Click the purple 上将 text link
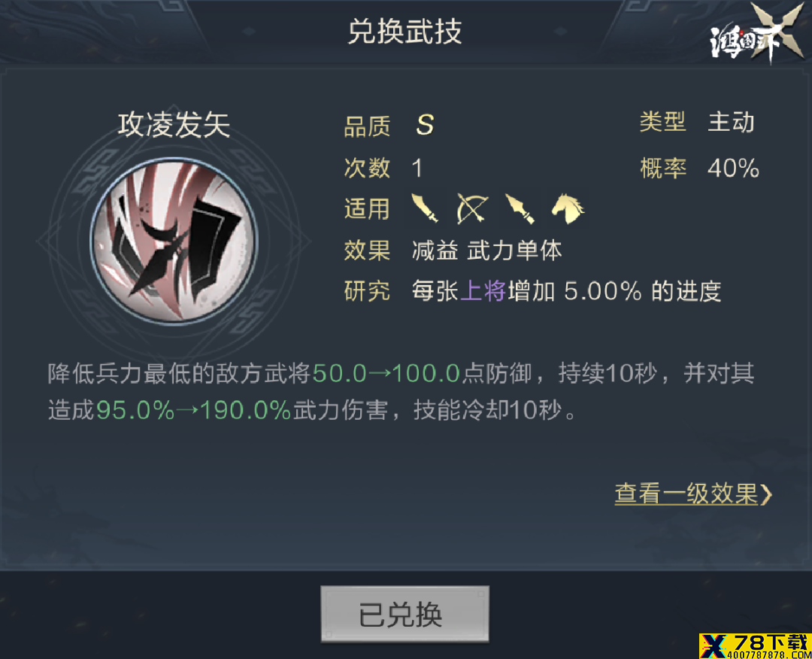 click(483, 290)
